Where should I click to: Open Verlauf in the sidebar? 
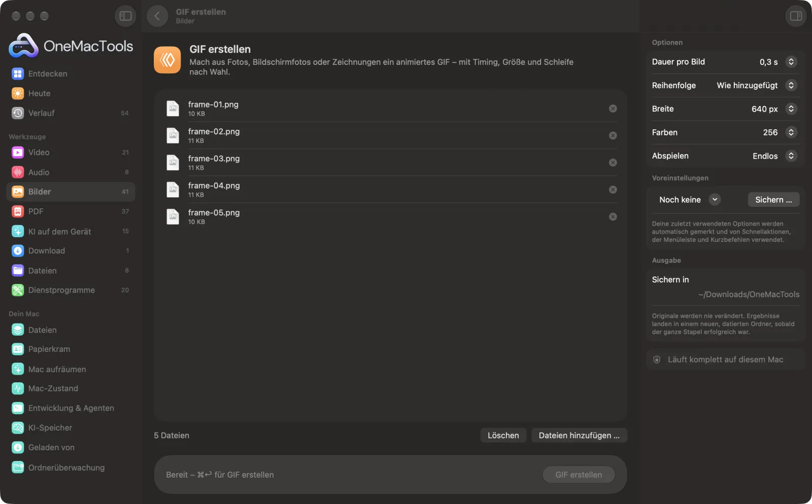[x=71, y=113]
